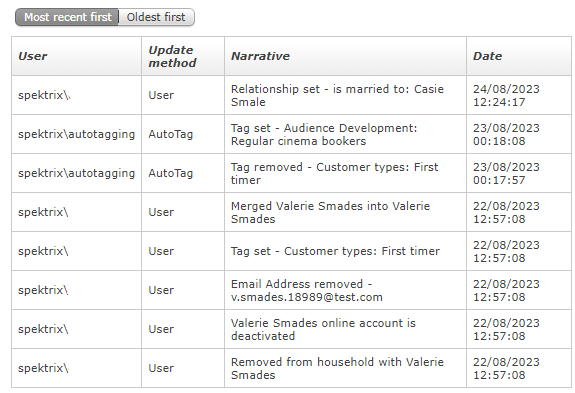
Task: Click spektrix\ user in Email Address removed row
Action: [x=43, y=290]
